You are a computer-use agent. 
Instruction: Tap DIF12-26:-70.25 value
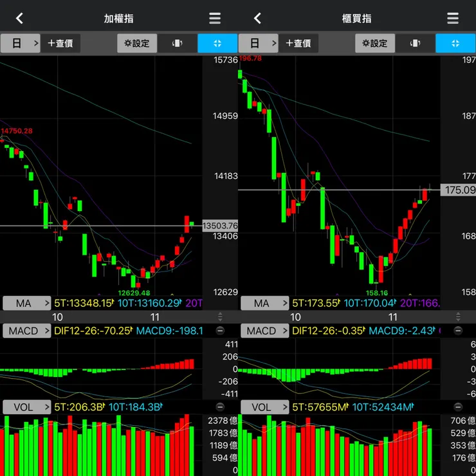click(x=93, y=331)
